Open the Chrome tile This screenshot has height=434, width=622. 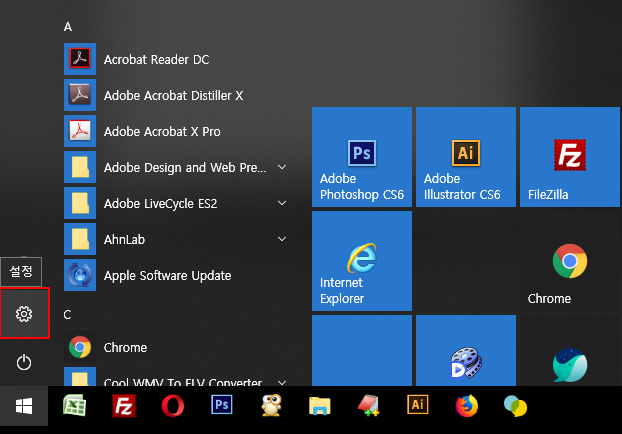point(570,261)
